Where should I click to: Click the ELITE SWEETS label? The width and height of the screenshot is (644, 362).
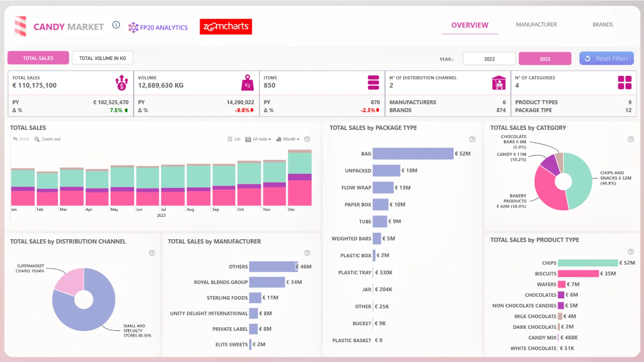coord(231,344)
